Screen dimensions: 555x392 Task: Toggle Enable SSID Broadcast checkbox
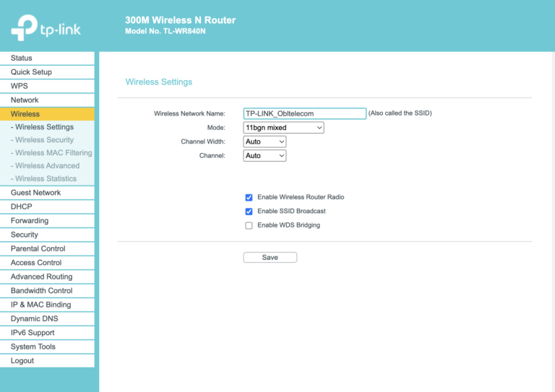pos(249,212)
